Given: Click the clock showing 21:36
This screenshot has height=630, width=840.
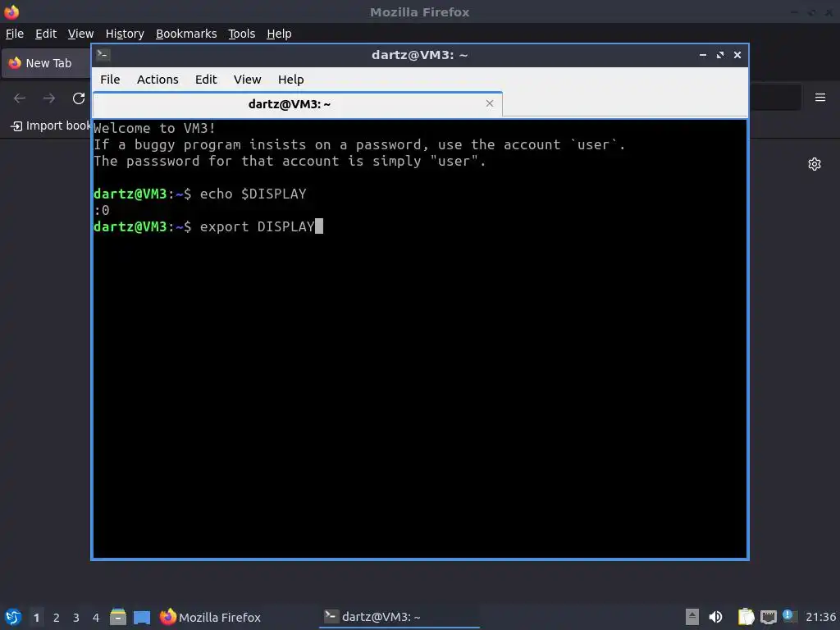Looking at the screenshot, I should coord(820,617).
